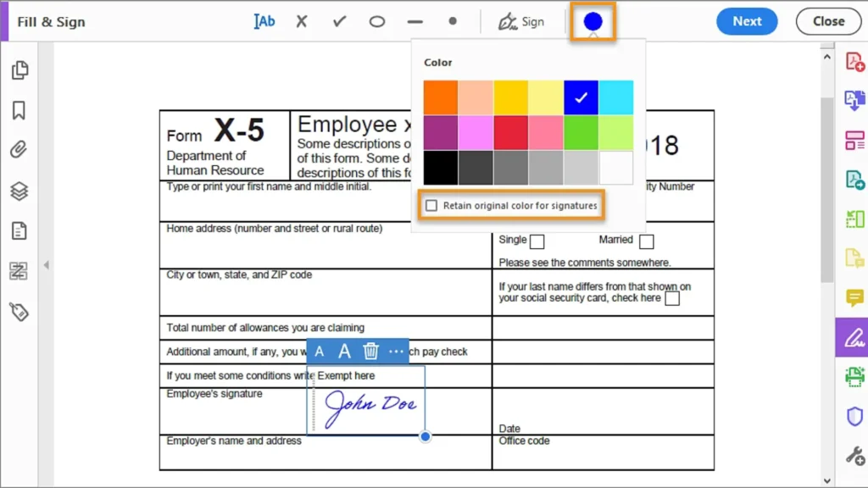
Task: Delete the John Doe signature
Action: [x=370, y=351]
